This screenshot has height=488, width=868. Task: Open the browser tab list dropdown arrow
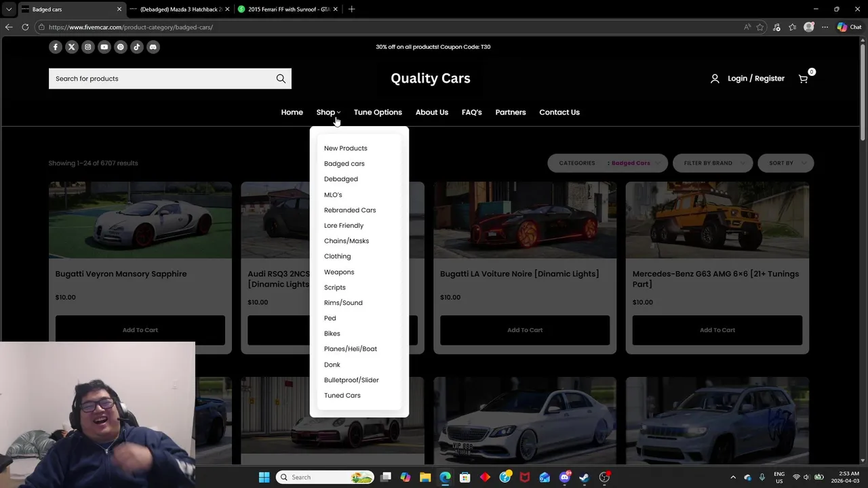click(9, 9)
